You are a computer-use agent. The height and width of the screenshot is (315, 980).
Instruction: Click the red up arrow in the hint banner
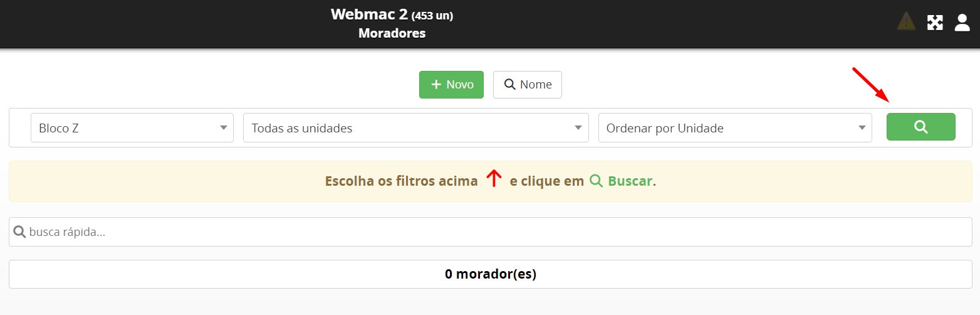click(494, 179)
